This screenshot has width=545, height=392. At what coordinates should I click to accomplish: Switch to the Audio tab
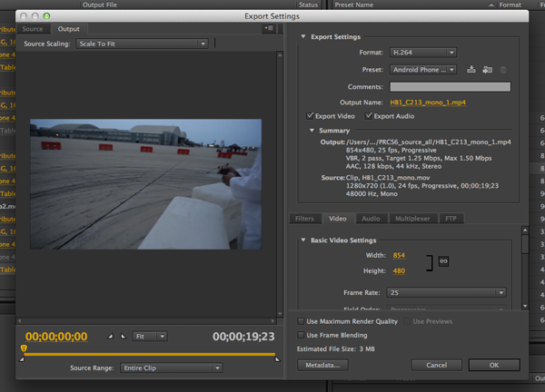tap(371, 219)
